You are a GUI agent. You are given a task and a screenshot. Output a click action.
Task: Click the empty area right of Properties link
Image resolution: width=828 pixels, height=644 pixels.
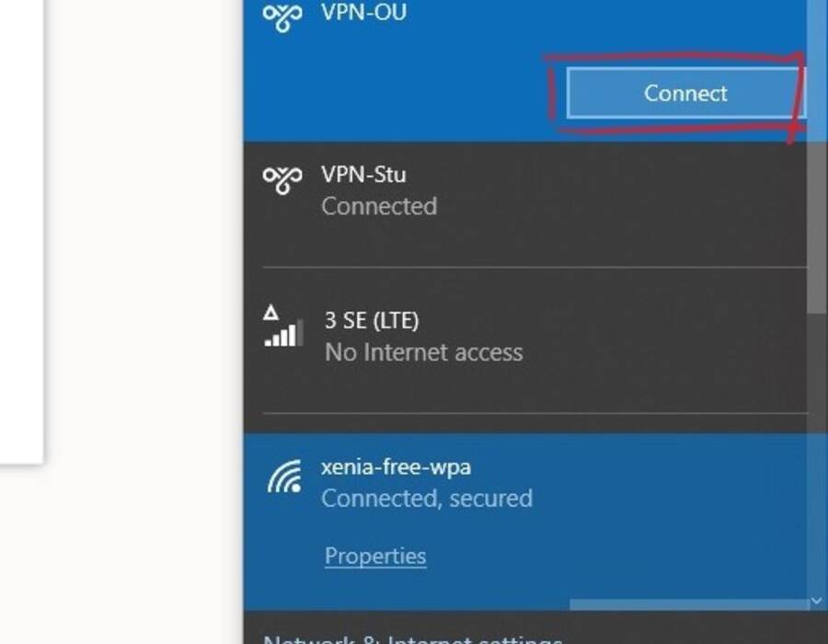coord(607,556)
